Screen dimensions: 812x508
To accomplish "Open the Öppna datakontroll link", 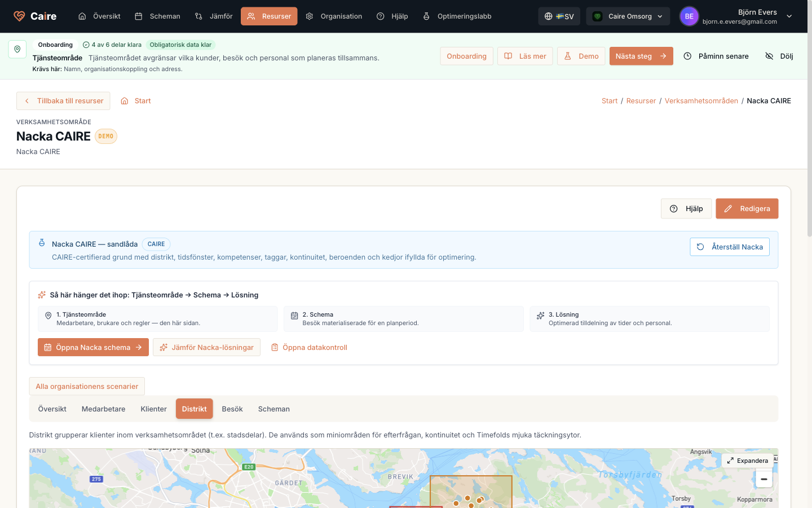I will [309, 347].
